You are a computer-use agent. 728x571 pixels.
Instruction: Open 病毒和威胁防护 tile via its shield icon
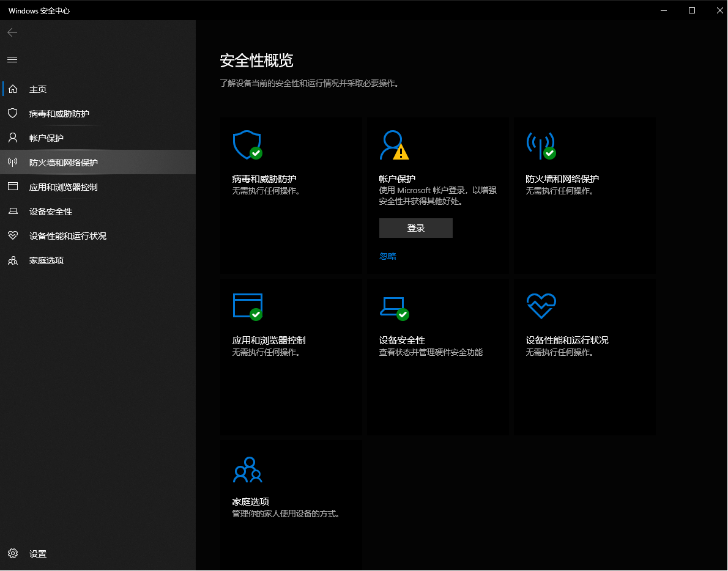tap(247, 145)
